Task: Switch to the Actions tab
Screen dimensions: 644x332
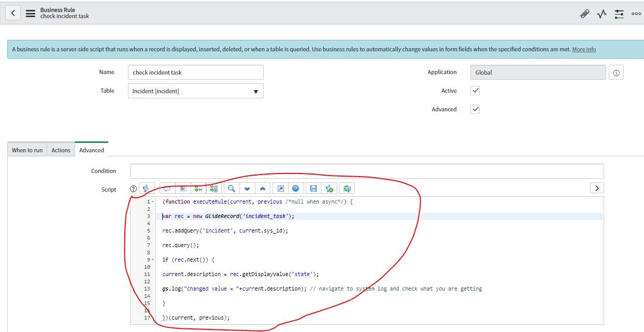Action: (61, 150)
